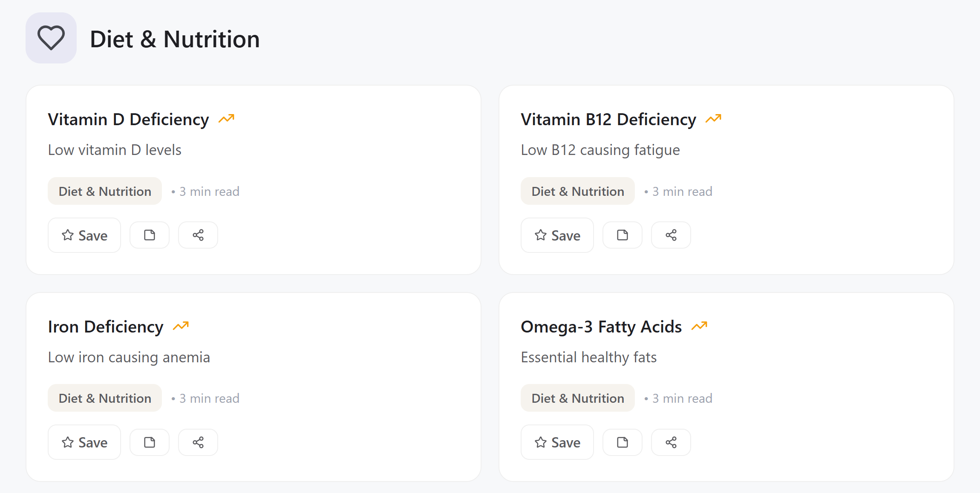Click the trending arrow beside Omega-3 Fatty Acids
Image resolution: width=980 pixels, height=493 pixels.
click(x=700, y=326)
